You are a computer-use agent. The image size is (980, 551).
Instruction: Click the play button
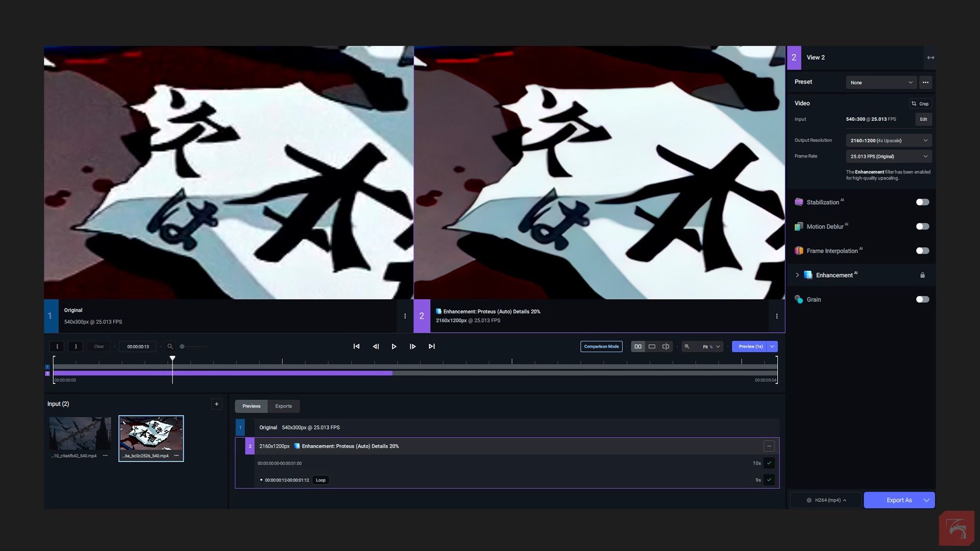(x=394, y=346)
